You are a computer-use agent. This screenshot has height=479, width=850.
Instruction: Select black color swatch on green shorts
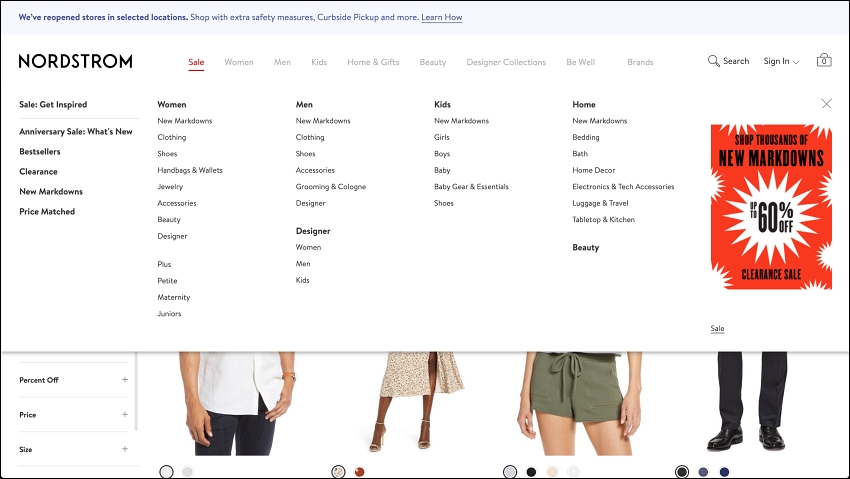(x=531, y=472)
